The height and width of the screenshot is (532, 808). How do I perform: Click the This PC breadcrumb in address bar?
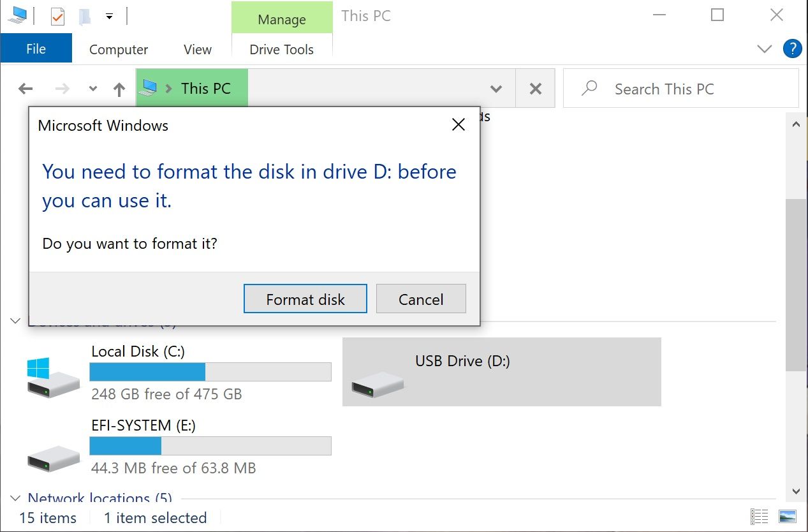tap(205, 88)
